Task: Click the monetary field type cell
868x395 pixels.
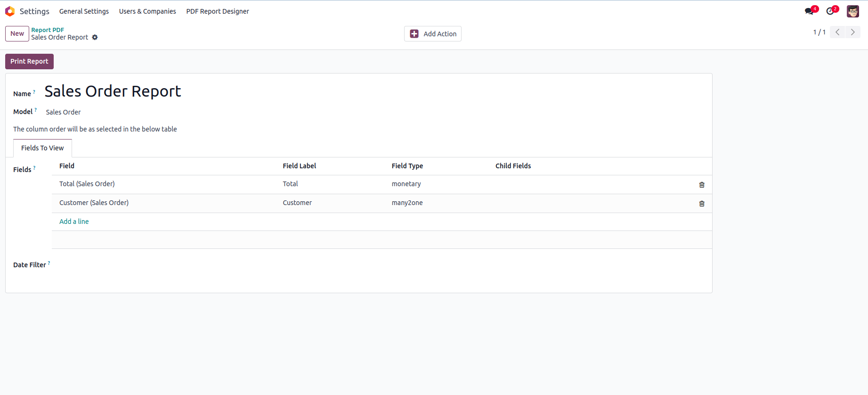Action: click(406, 184)
